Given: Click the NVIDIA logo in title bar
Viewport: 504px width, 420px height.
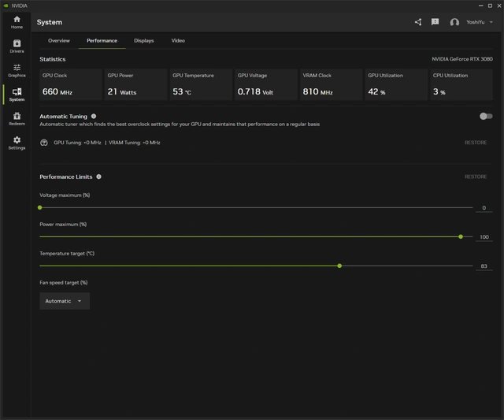Looking at the screenshot, I should coord(6,6).
